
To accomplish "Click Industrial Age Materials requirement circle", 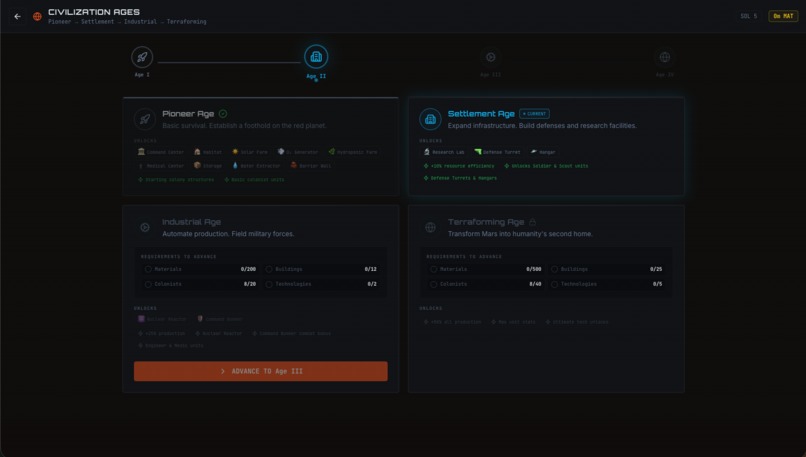I will pyautogui.click(x=148, y=269).
